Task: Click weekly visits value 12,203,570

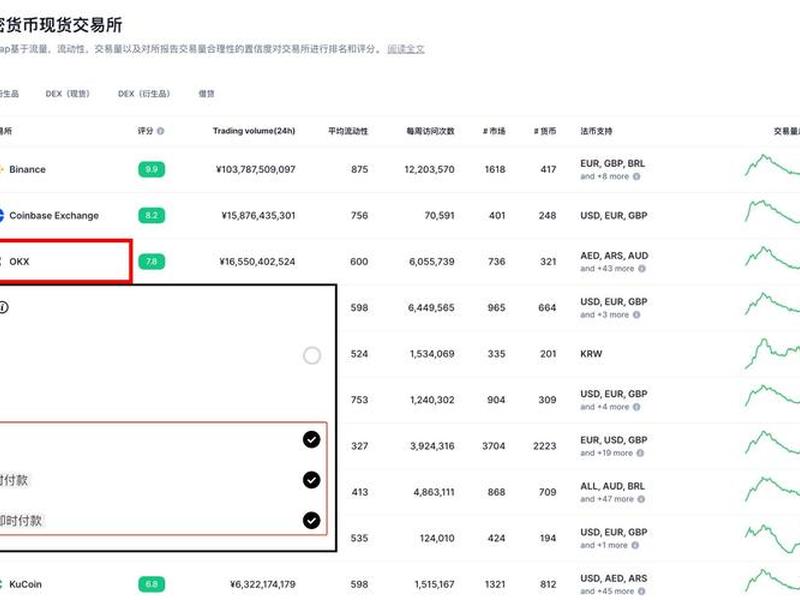Action: [429, 169]
